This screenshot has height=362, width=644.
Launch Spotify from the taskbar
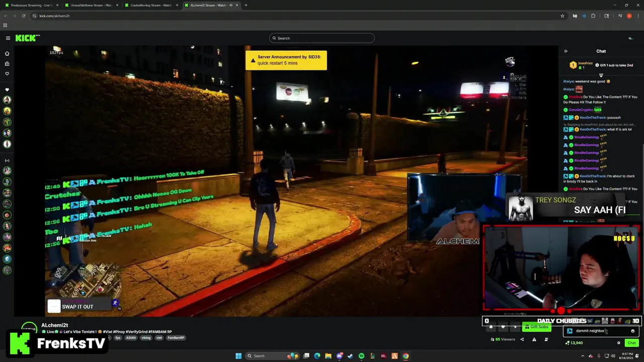pos(361,356)
